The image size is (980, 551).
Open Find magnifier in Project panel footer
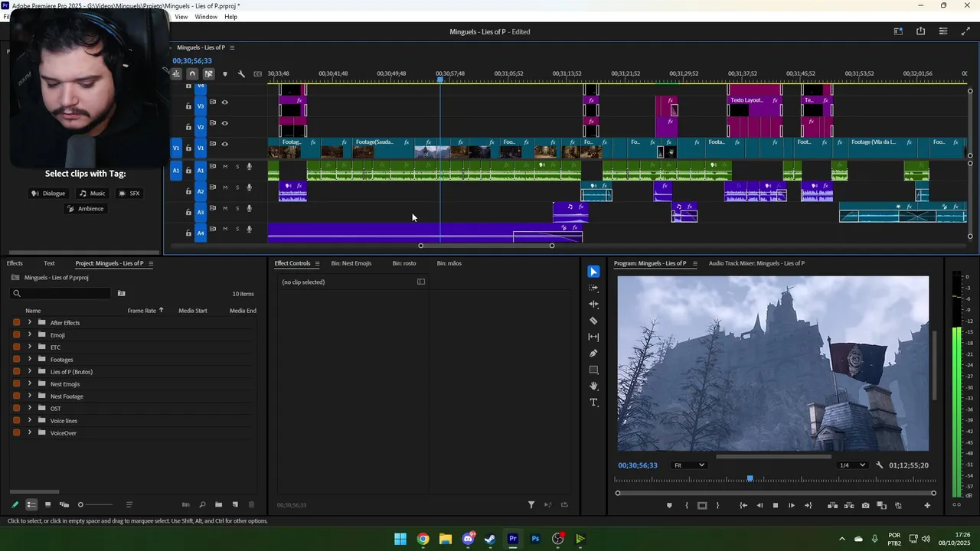(202, 505)
